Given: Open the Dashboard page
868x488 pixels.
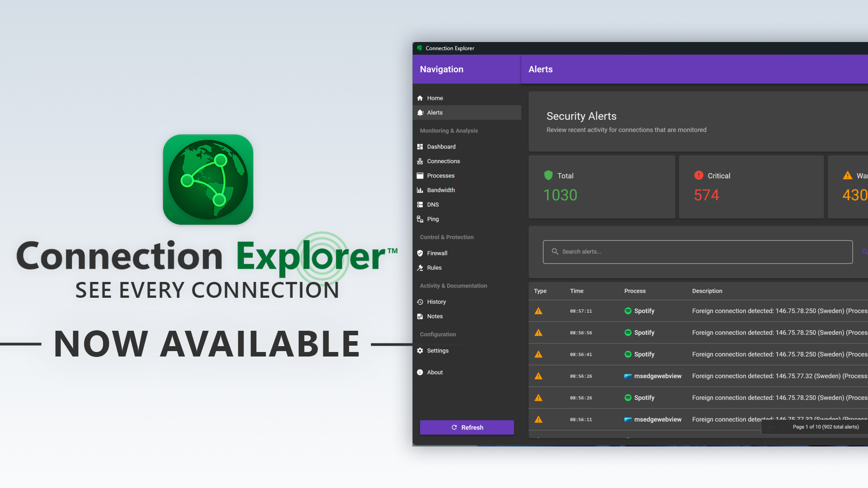Looking at the screenshot, I should 467,147.
